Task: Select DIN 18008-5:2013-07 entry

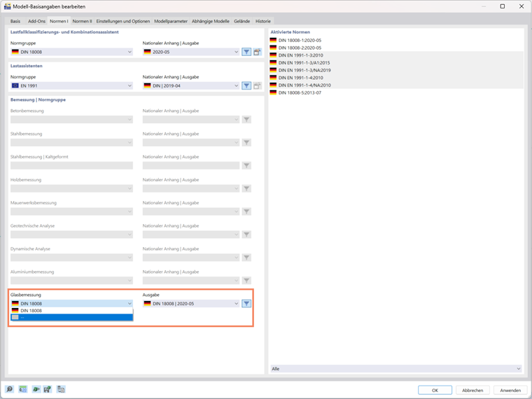Action: tap(397, 92)
